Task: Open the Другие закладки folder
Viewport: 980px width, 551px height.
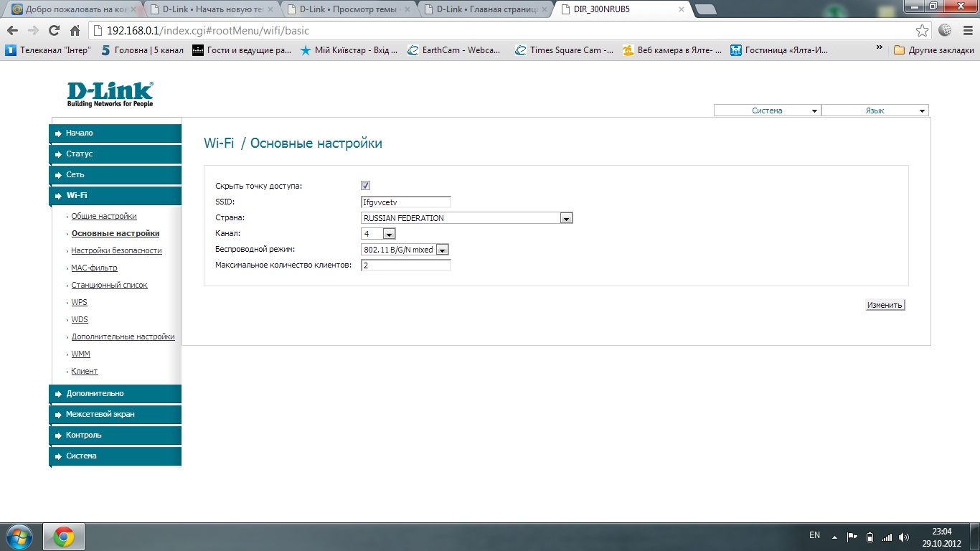Action: 933,50
